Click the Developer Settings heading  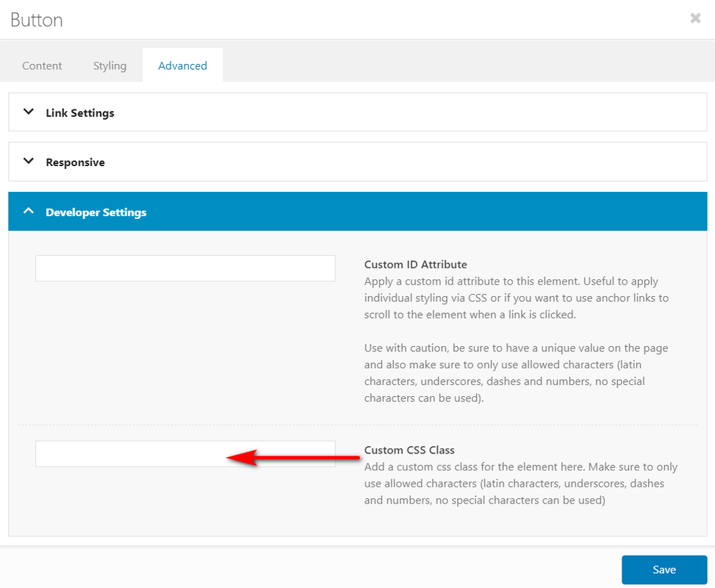coord(96,212)
